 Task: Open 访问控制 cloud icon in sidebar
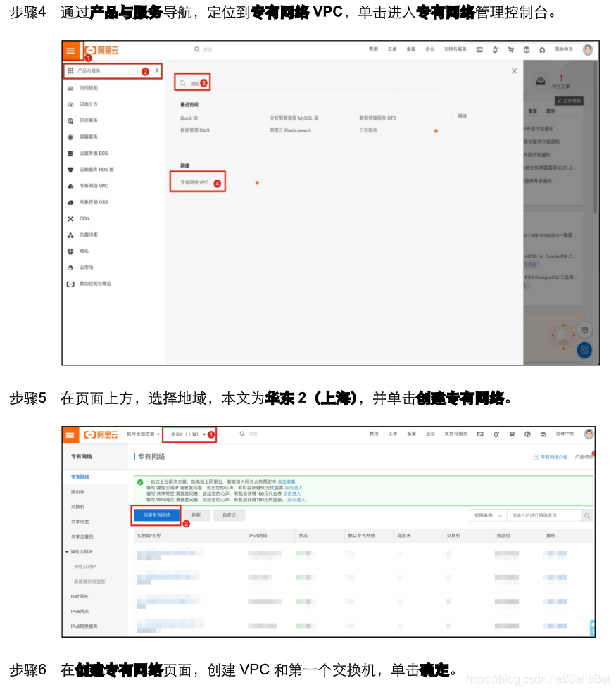click(70, 88)
